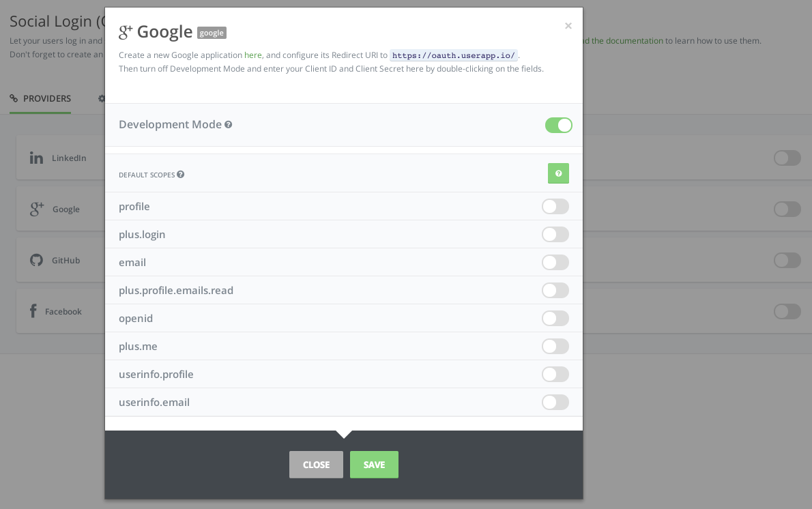Toggle GitHub provider switch in background

(787, 261)
